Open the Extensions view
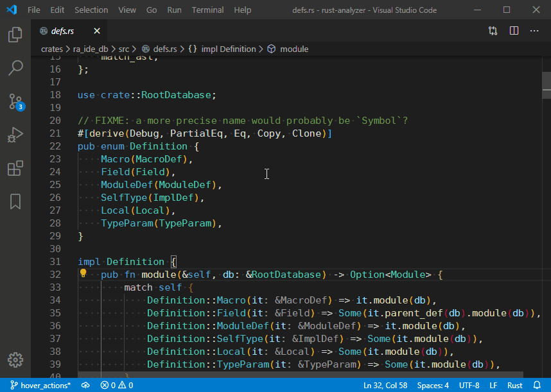Viewport: 551px width, 392px height. [15, 168]
